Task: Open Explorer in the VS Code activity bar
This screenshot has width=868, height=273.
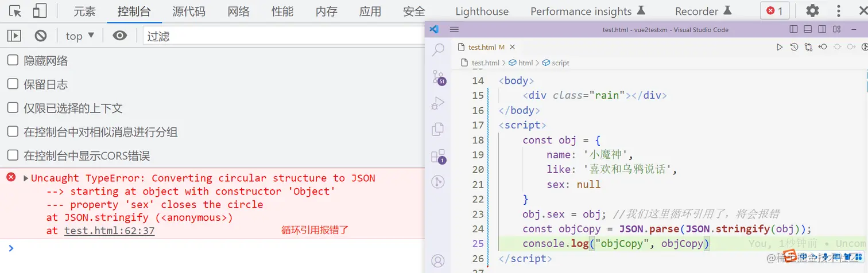Action: (x=438, y=129)
